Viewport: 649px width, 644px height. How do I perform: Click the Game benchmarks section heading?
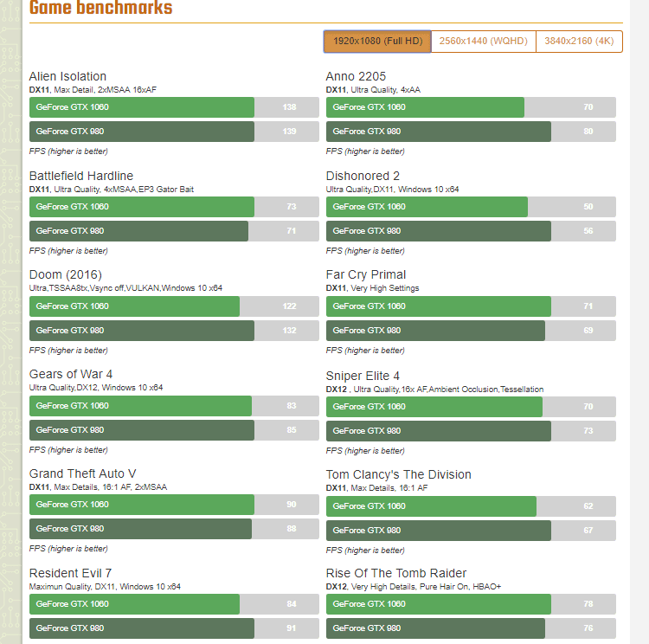(x=100, y=9)
